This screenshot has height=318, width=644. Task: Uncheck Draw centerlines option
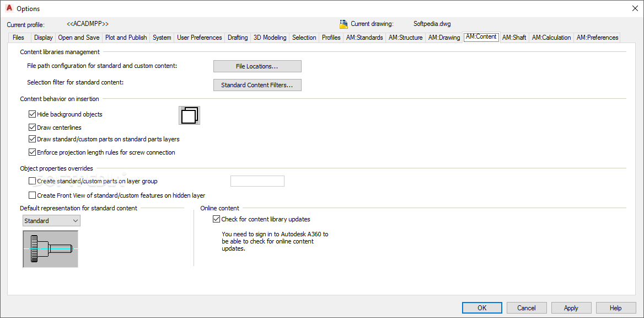coord(32,128)
